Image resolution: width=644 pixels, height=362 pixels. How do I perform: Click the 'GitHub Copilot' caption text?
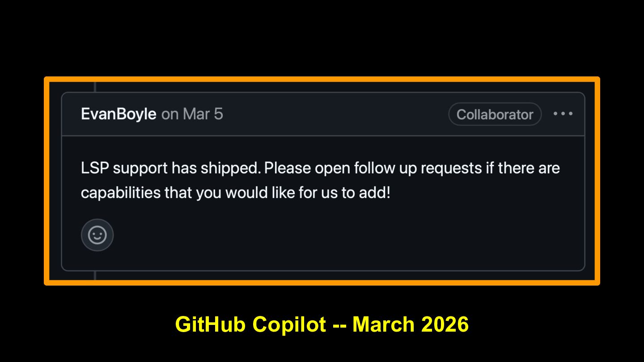coord(250,324)
